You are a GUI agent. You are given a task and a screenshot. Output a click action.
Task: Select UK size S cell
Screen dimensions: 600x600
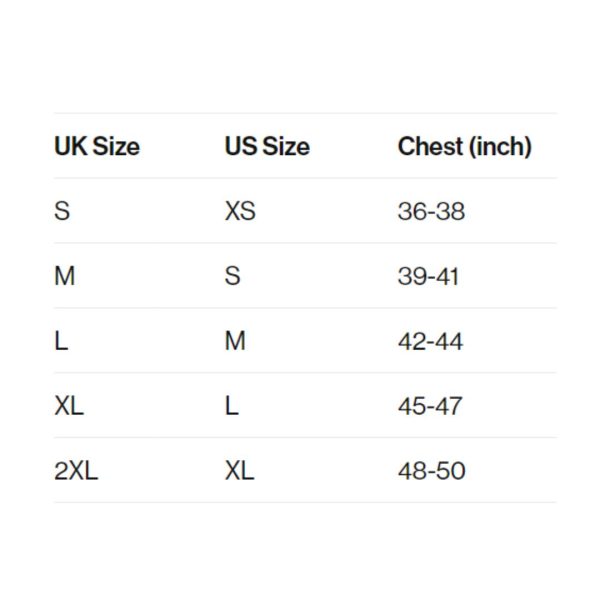pos(62,211)
